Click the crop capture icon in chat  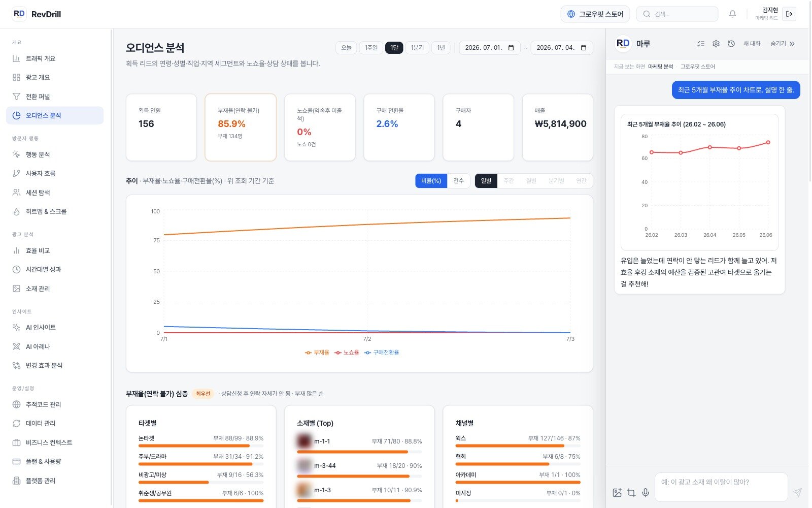click(x=631, y=493)
